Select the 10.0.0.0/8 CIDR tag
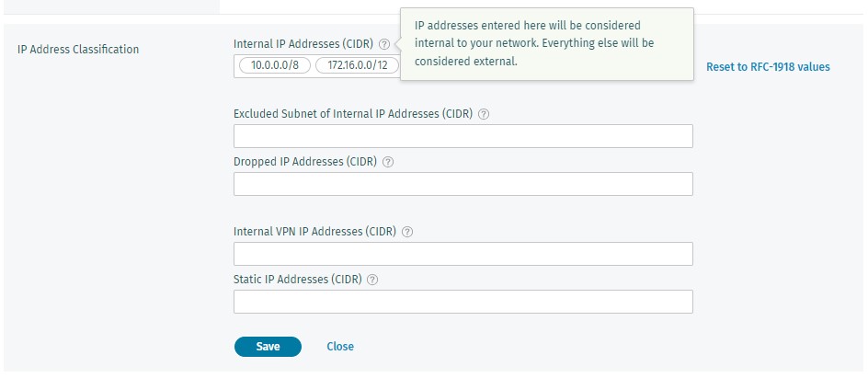 (275, 66)
